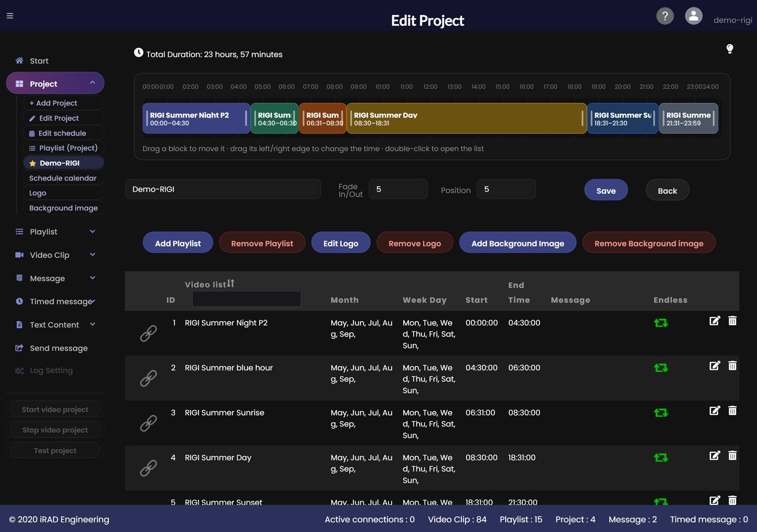Delete the RIGI Summer Night P2 row
The image size is (757, 532).
tap(732, 321)
